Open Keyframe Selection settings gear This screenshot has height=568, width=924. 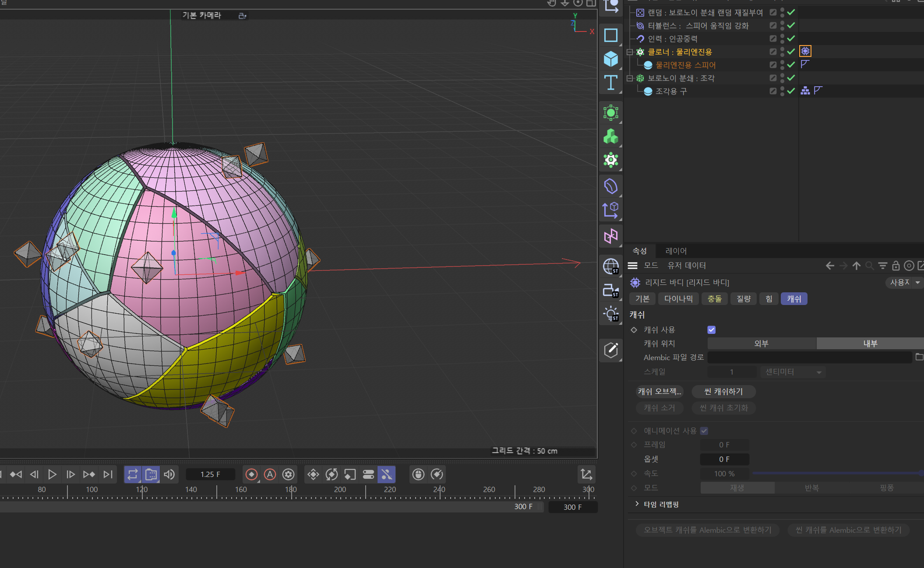[288, 474]
